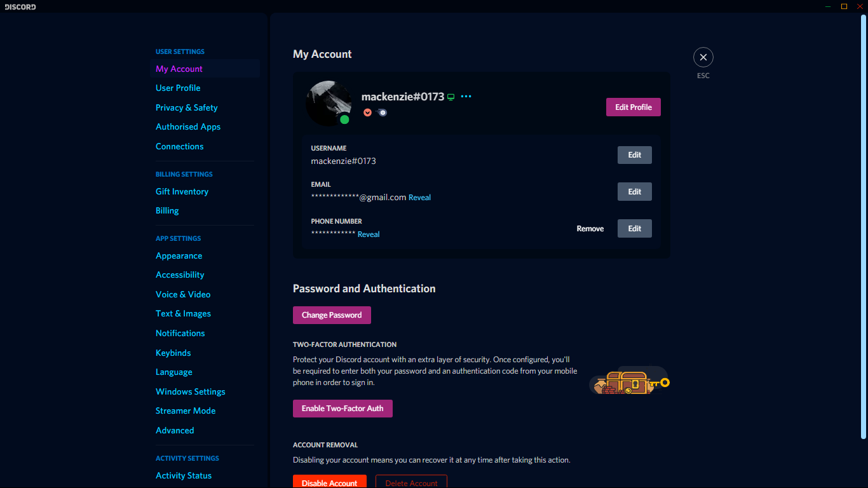This screenshot has height=488, width=868.
Task: Click the desktop status icon next to username
Action: coord(451,97)
